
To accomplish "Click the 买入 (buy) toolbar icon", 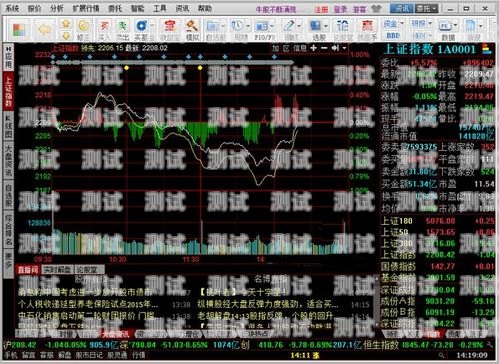I will 104,29.
